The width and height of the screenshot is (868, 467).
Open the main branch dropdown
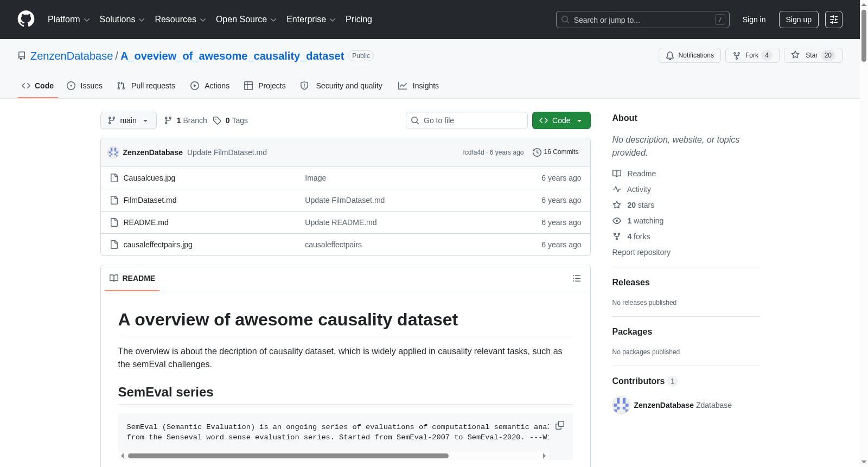pyautogui.click(x=129, y=120)
